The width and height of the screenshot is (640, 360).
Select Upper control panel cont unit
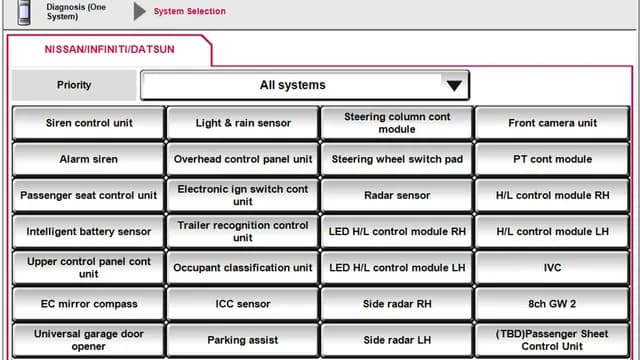click(89, 268)
